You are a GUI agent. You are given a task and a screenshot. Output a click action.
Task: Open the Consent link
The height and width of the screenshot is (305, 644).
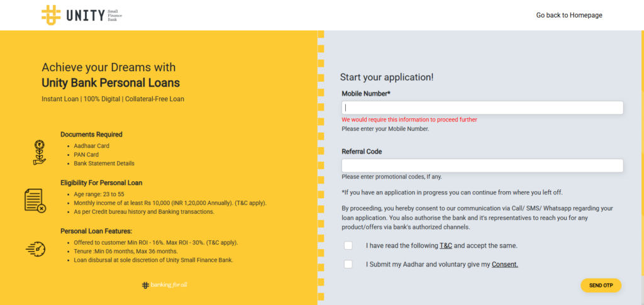pos(504,264)
